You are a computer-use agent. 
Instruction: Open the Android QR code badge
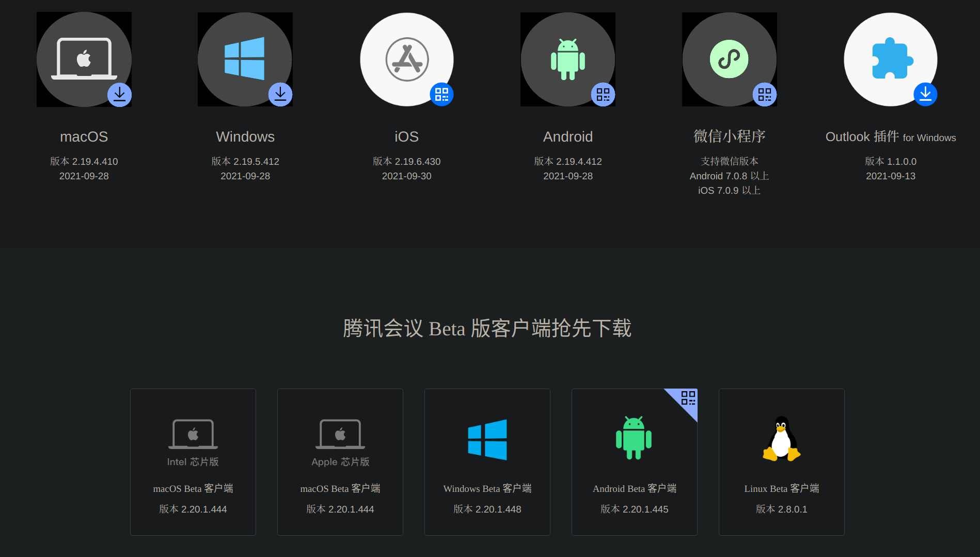click(x=603, y=94)
